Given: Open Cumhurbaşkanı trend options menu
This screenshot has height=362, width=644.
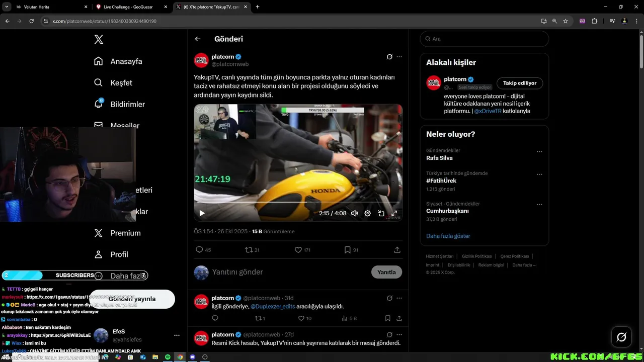Looking at the screenshot, I should pos(539,205).
